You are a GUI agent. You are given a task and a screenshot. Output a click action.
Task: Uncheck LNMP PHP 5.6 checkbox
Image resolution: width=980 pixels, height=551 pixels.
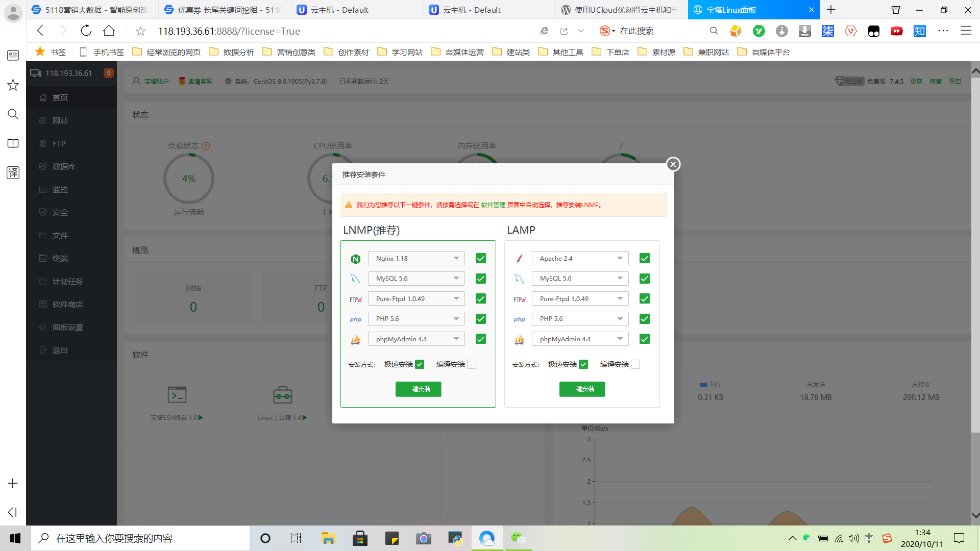click(481, 319)
